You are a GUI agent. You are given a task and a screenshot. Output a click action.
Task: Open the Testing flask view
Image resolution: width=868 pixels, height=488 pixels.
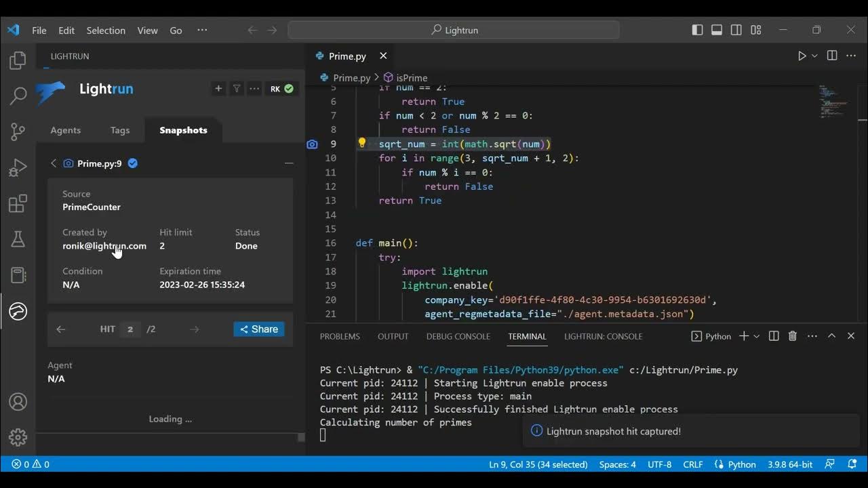point(18,239)
